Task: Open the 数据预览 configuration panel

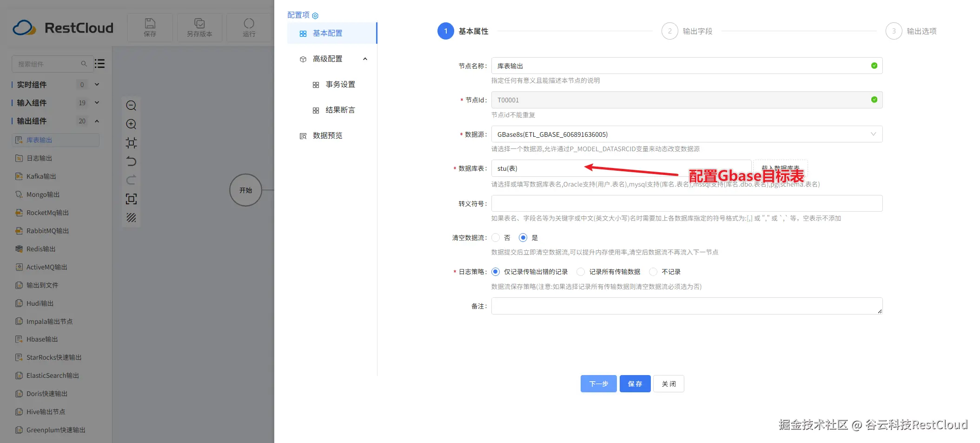Action: click(327, 135)
